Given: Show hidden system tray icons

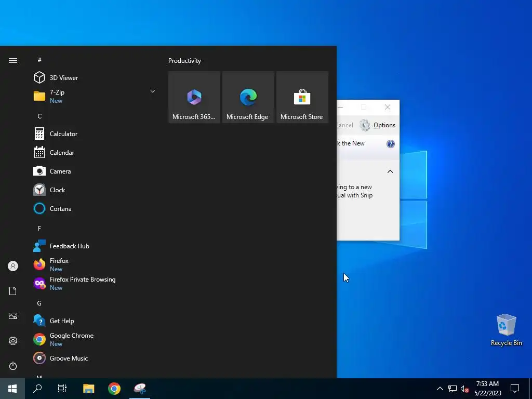Looking at the screenshot, I should (x=440, y=389).
